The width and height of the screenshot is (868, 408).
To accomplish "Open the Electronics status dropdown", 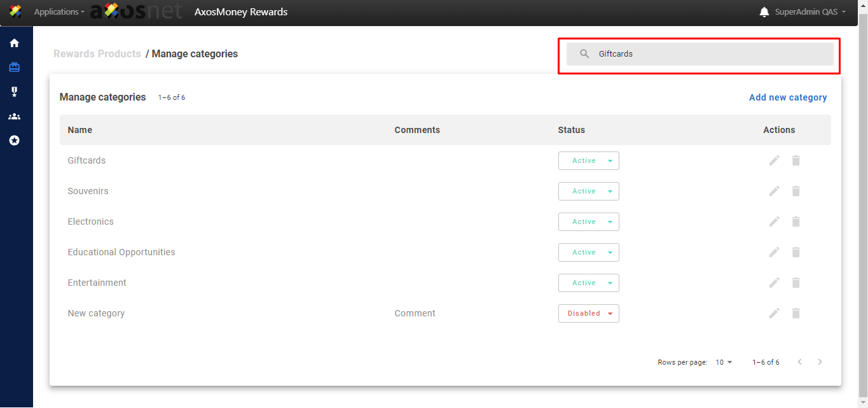I will [588, 222].
